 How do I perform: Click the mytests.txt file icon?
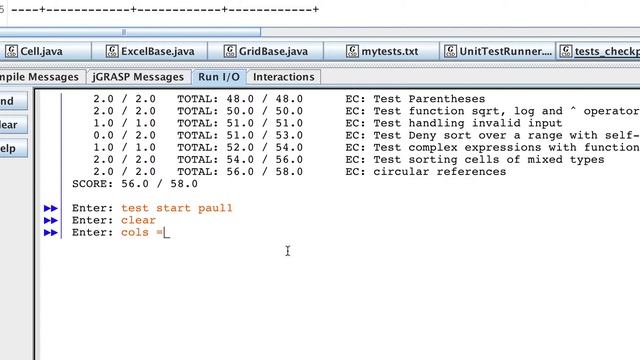tap(352, 51)
